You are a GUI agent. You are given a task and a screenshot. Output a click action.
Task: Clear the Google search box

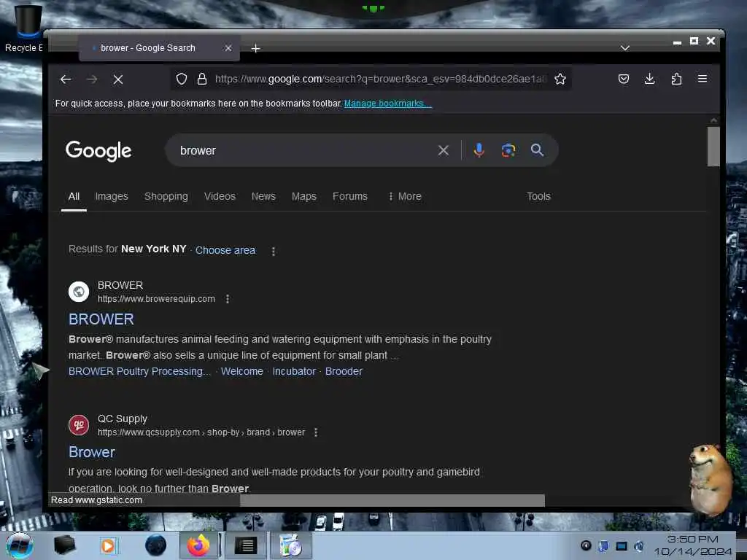pyautogui.click(x=443, y=150)
